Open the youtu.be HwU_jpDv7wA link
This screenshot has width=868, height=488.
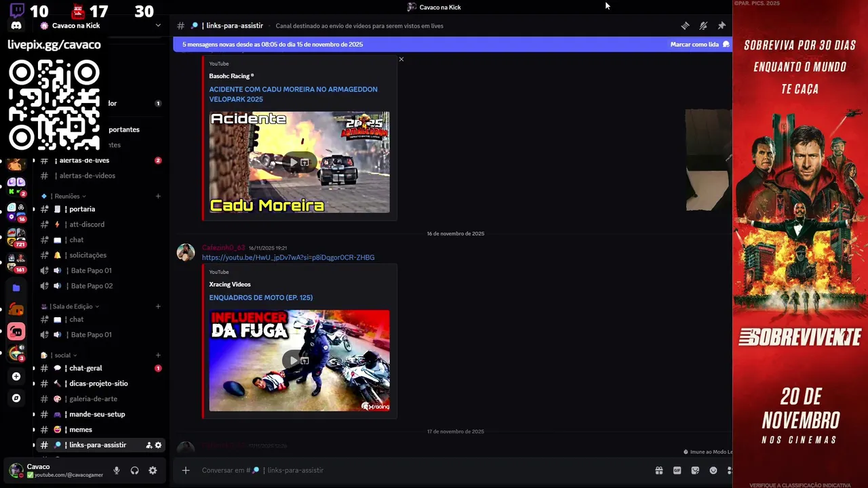[288, 258]
